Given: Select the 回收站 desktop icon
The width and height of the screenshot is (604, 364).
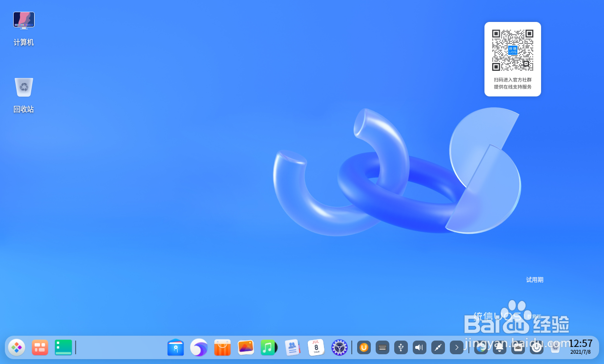Looking at the screenshot, I should [23, 95].
